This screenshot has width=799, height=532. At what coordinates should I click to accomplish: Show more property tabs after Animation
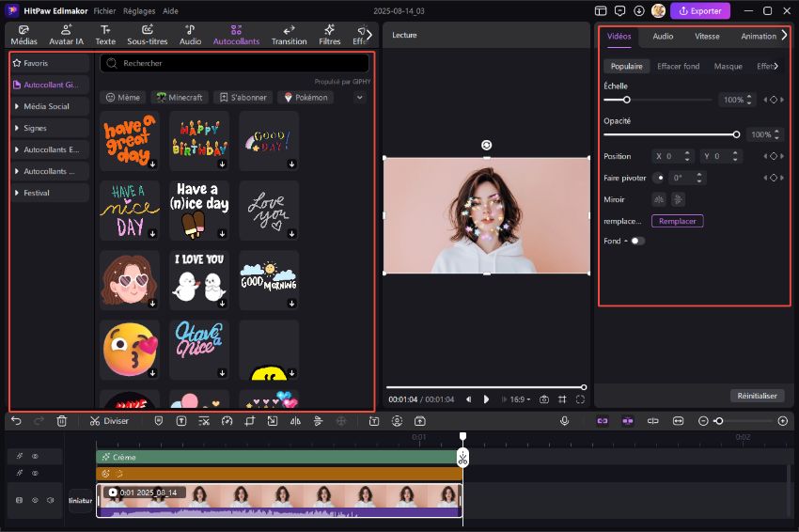(x=784, y=35)
